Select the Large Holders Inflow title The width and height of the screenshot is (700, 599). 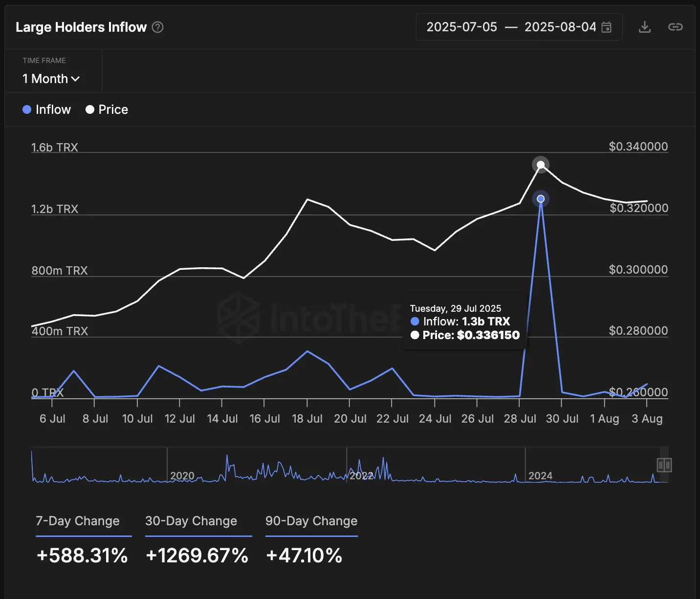click(x=81, y=27)
